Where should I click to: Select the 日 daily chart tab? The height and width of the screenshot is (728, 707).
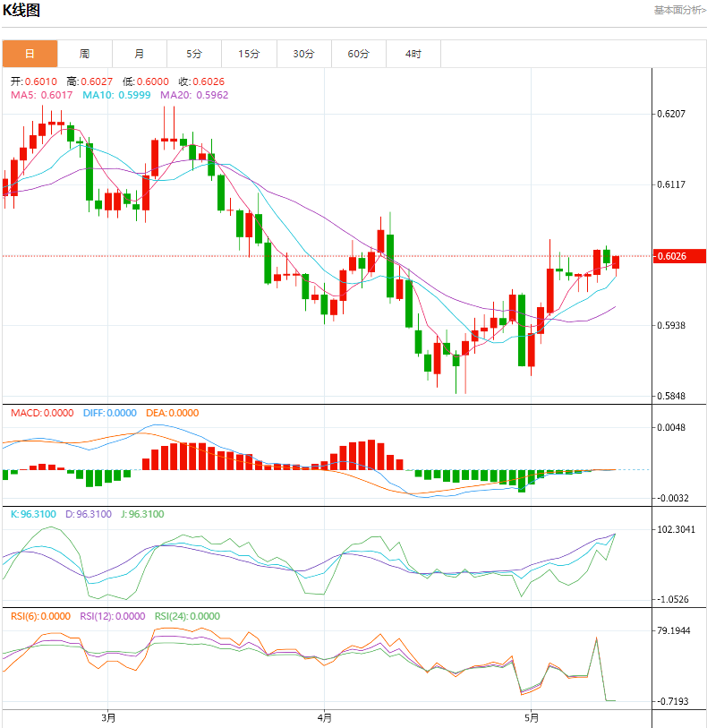30,54
